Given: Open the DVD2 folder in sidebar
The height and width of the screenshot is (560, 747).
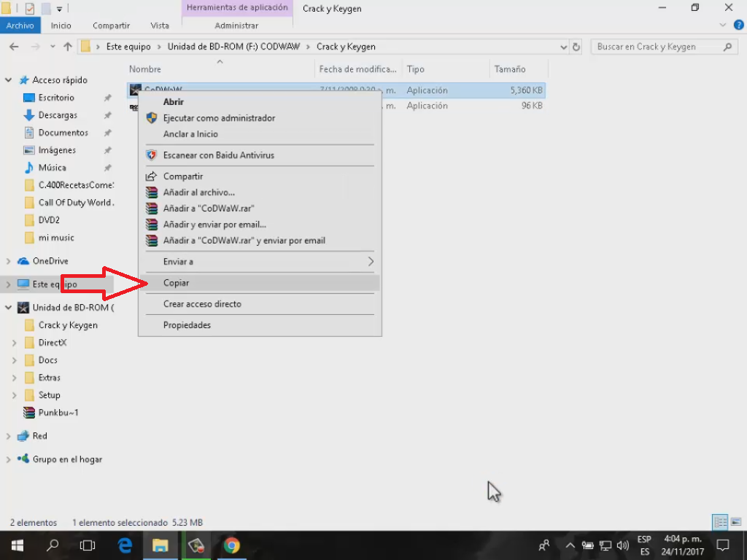Looking at the screenshot, I should (49, 220).
